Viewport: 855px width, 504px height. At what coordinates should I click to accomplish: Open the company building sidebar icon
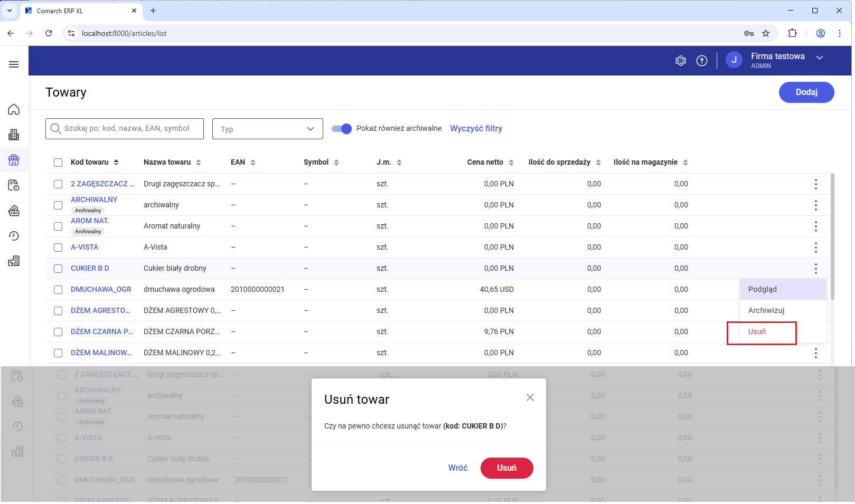pyautogui.click(x=14, y=135)
